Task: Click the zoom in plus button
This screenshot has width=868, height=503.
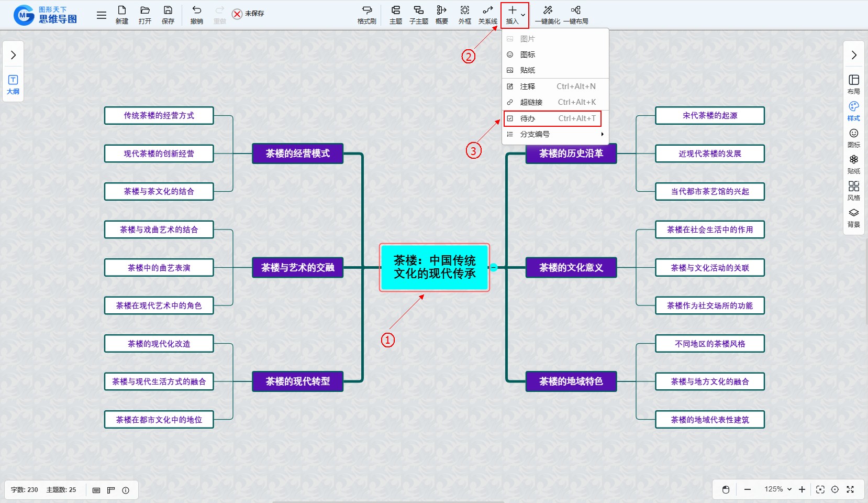Action: pos(802,489)
